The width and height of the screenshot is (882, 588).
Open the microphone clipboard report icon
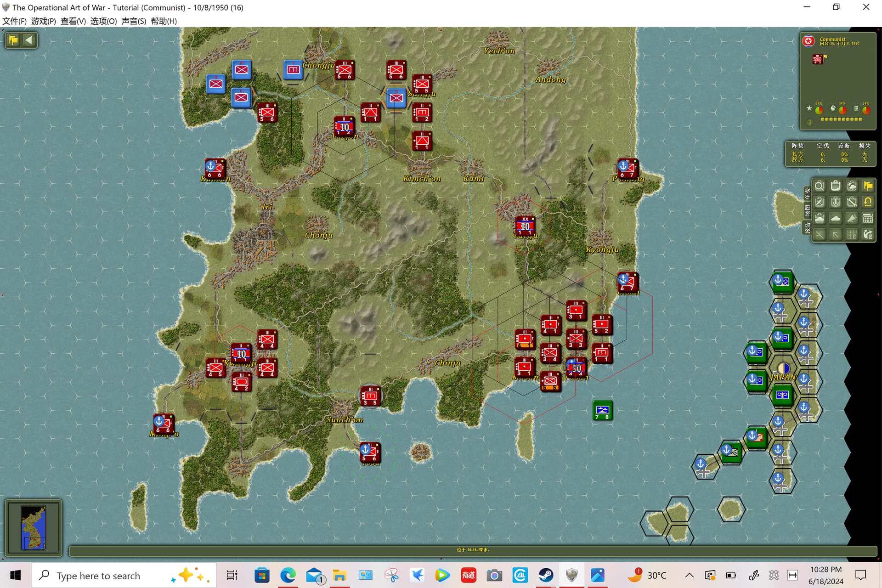pyautogui.click(x=836, y=202)
